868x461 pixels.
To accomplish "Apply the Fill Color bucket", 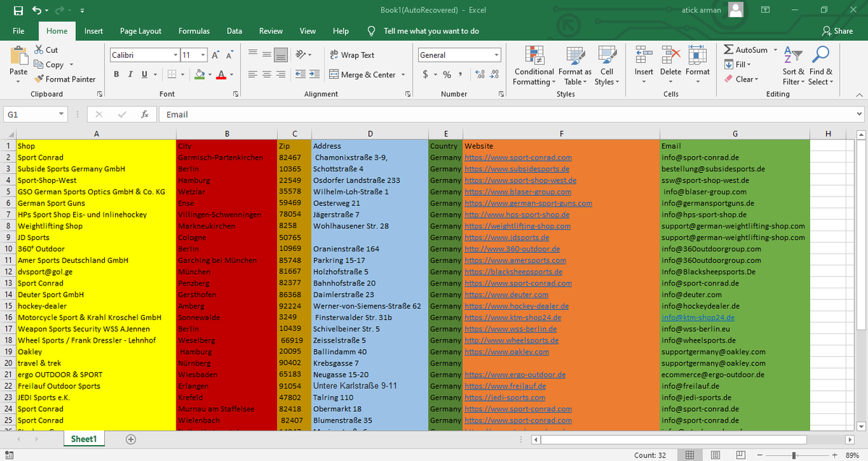I will coord(198,74).
